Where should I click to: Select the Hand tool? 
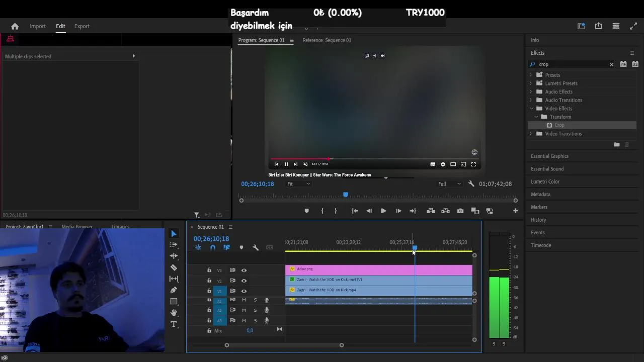coord(174,313)
